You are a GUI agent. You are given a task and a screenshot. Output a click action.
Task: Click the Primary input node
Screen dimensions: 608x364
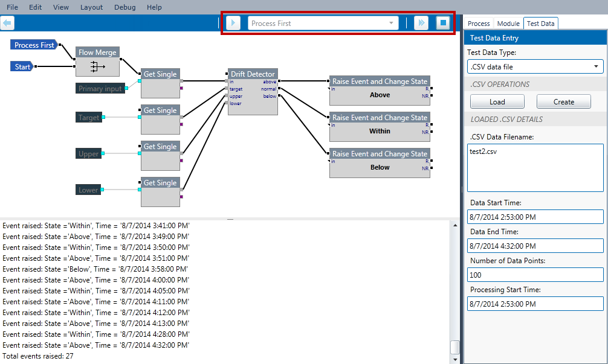coord(100,89)
